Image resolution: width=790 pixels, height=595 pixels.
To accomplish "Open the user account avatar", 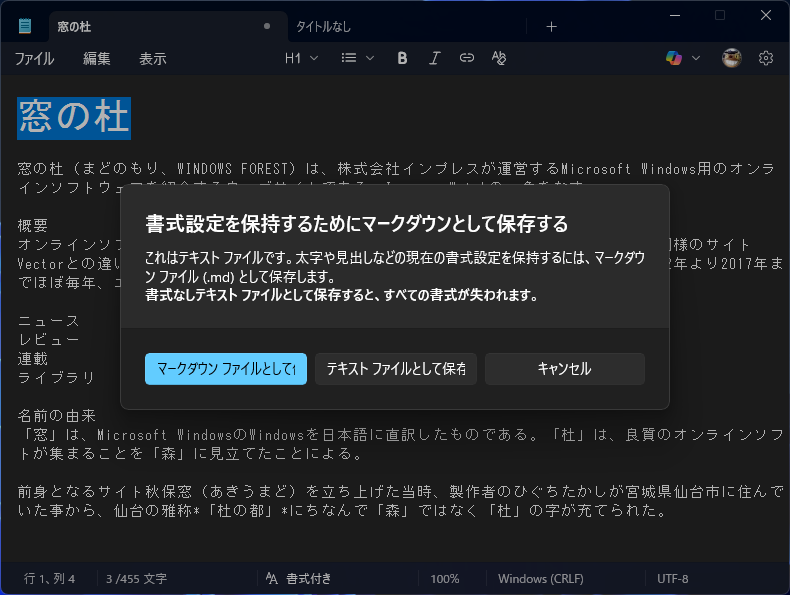I will 731,58.
